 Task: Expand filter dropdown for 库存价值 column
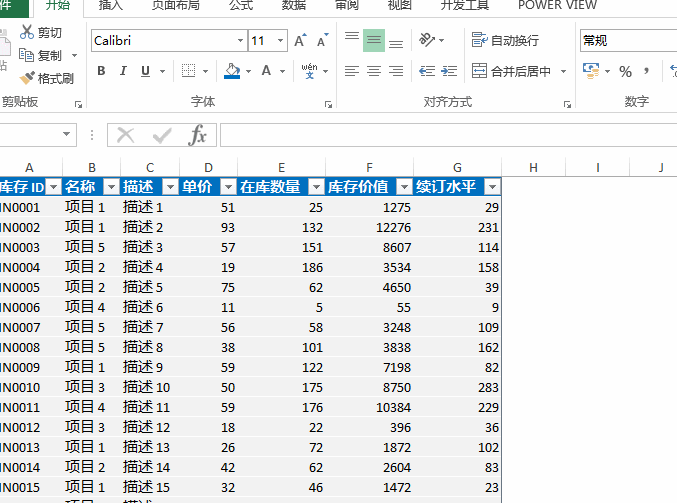pyautogui.click(x=404, y=187)
